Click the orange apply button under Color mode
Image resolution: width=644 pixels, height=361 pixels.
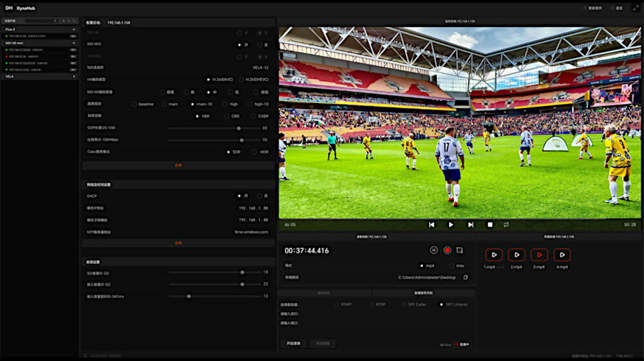[x=178, y=165]
